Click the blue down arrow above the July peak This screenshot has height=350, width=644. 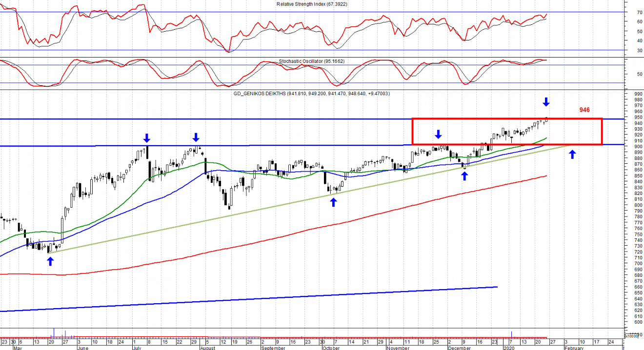(147, 138)
